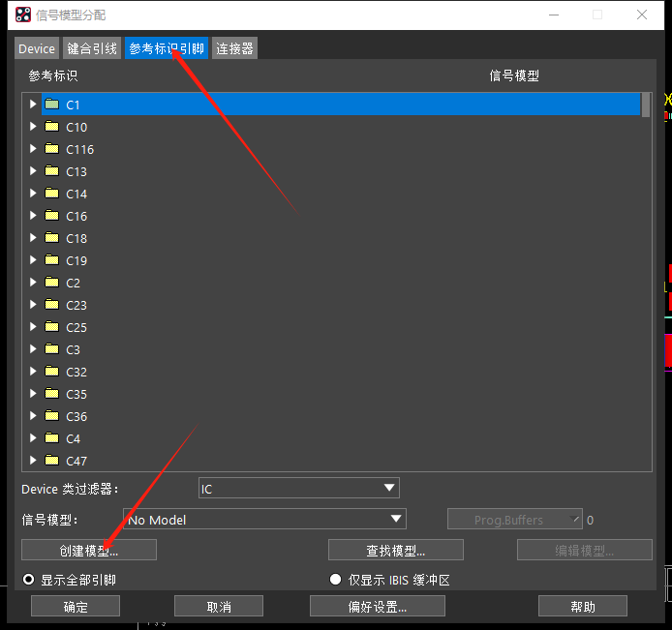This screenshot has width=672, height=630.
Task: Expand the C19 tree node
Action: [33, 260]
